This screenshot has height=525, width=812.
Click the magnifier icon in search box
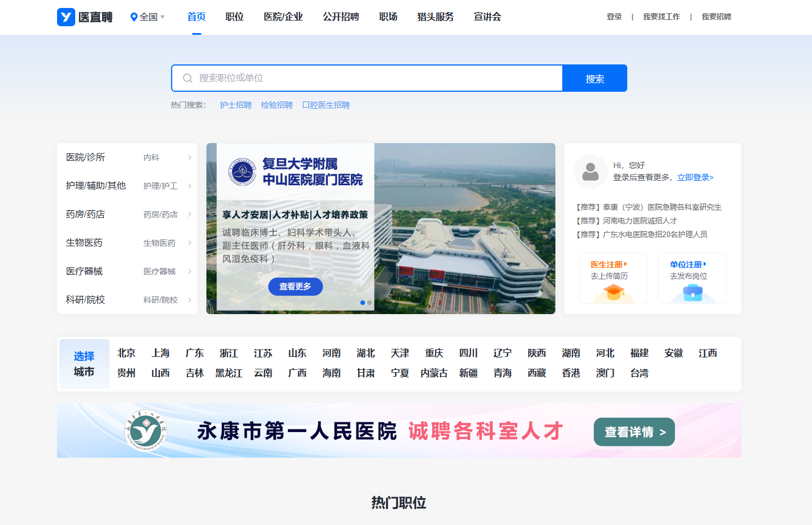[x=187, y=78]
